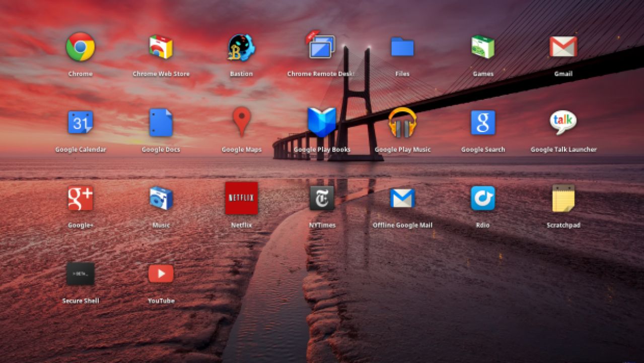Open Google Play Books
Screen dimensions: 644x363
[322, 123]
